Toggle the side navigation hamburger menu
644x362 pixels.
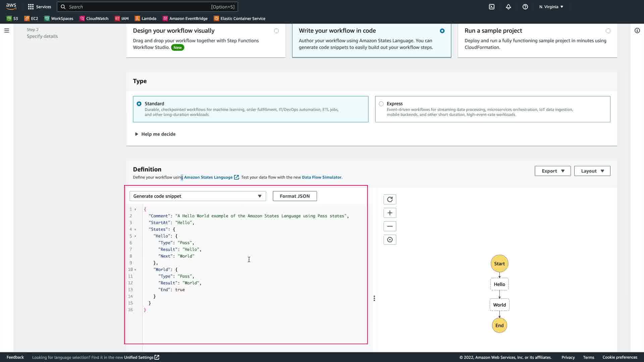pos(7,31)
